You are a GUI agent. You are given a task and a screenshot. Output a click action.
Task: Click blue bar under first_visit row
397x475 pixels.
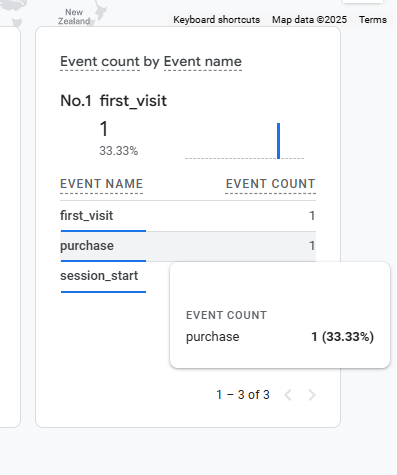[x=103, y=231]
